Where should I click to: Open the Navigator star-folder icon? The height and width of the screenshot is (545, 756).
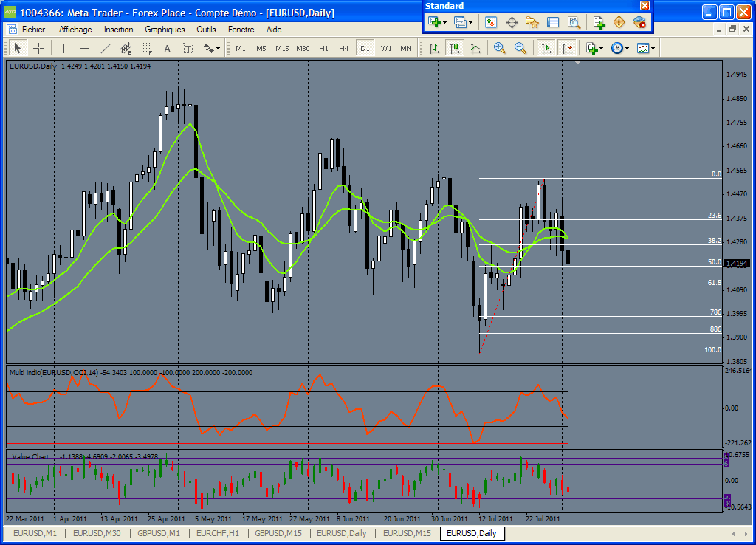[532, 22]
